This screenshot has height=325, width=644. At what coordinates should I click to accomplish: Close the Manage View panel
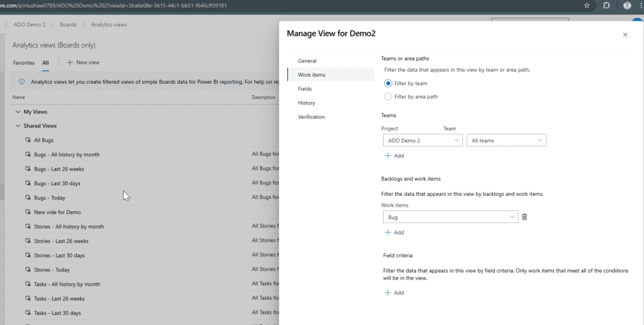tap(625, 35)
